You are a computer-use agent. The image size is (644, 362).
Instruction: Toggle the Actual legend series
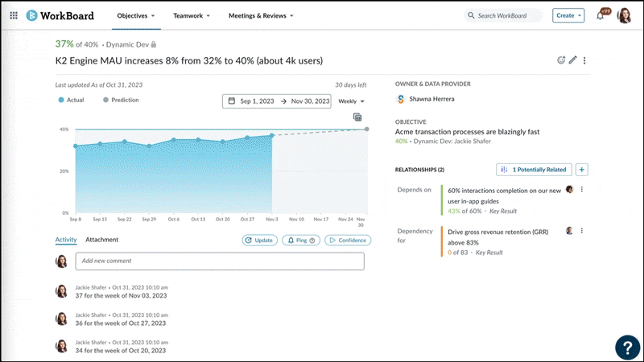tap(71, 100)
